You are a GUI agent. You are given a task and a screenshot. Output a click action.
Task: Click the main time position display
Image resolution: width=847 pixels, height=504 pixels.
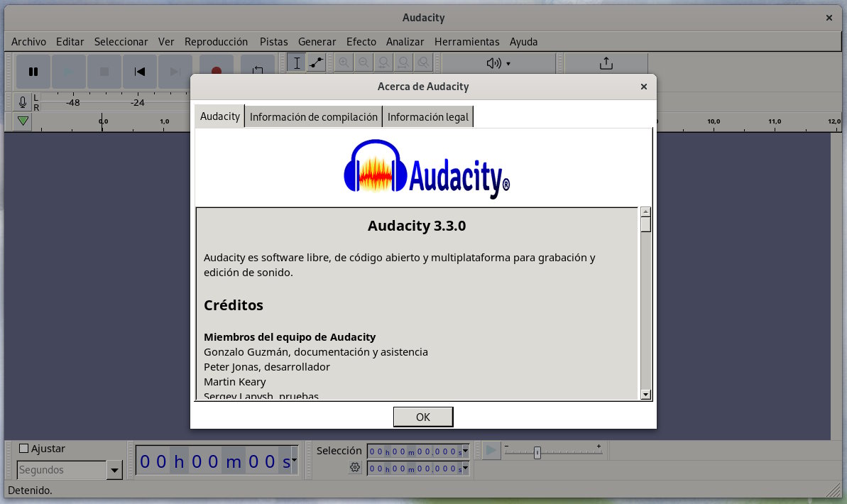pyautogui.click(x=217, y=461)
